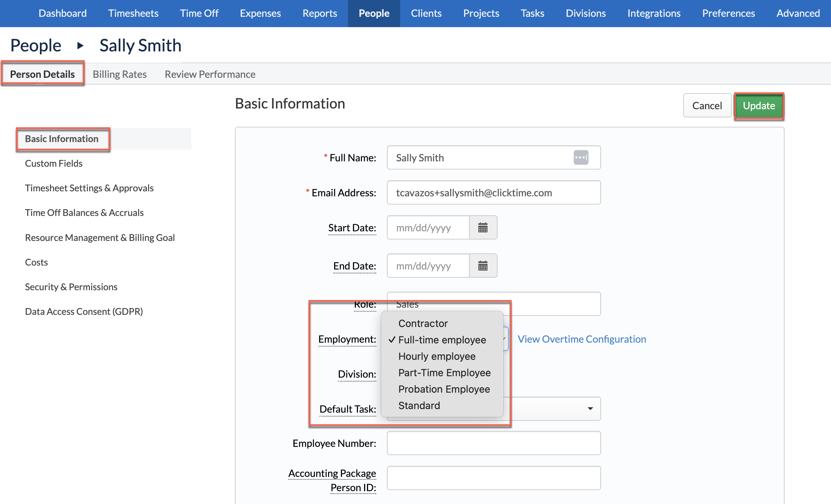Open the Advanced menu

coord(798,13)
